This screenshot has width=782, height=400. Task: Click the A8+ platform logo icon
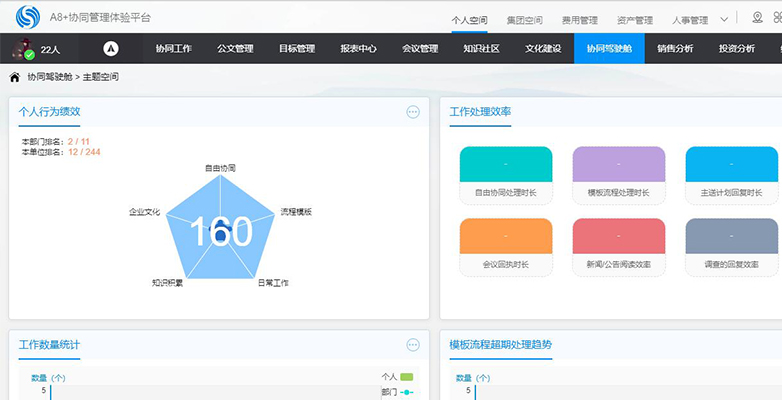(x=28, y=17)
